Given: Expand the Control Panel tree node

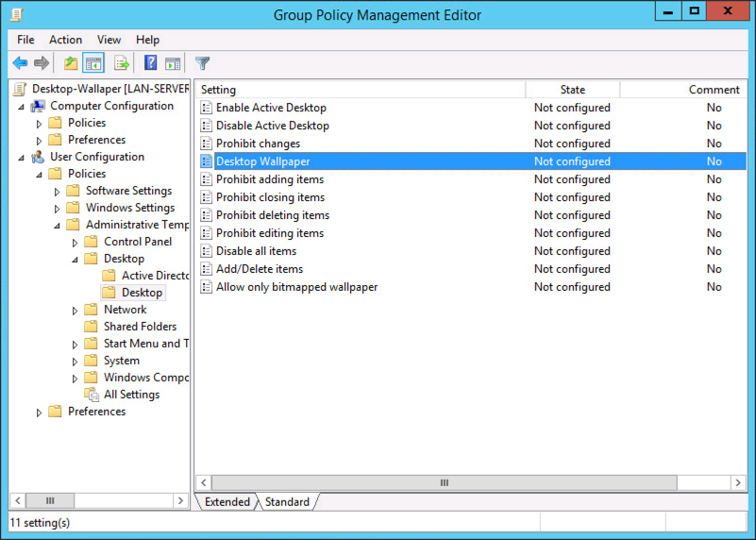Looking at the screenshot, I should [x=75, y=243].
